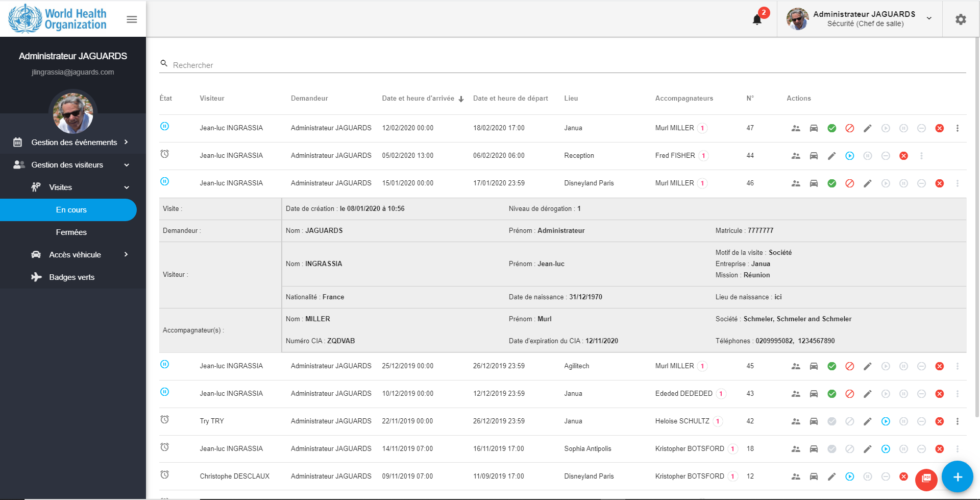This screenshot has width=980, height=500.
Task: Toggle the hamburger sidebar menu
Action: (132, 19)
